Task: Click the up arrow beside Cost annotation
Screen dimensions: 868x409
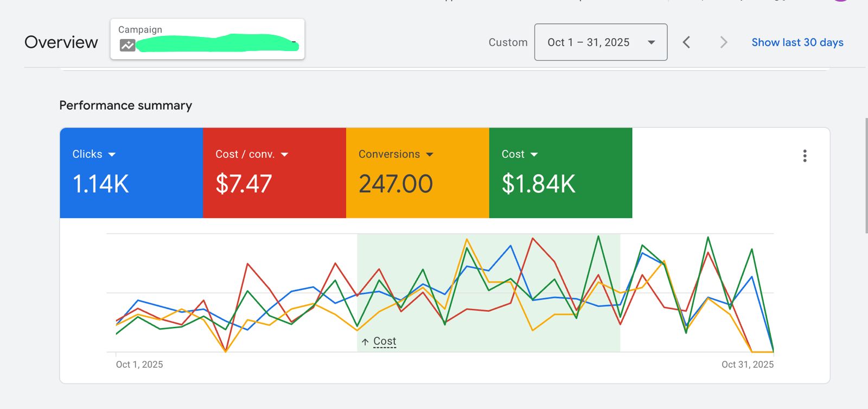Action: click(x=365, y=342)
